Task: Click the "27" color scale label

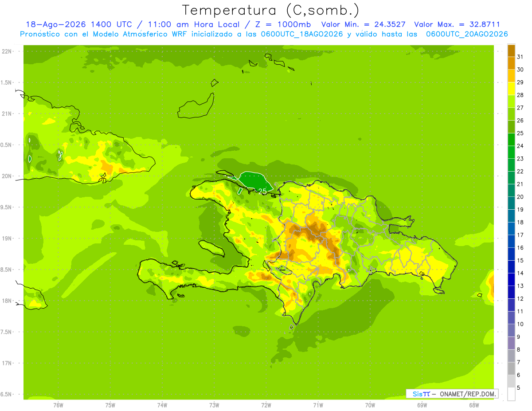Action: [x=520, y=108]
